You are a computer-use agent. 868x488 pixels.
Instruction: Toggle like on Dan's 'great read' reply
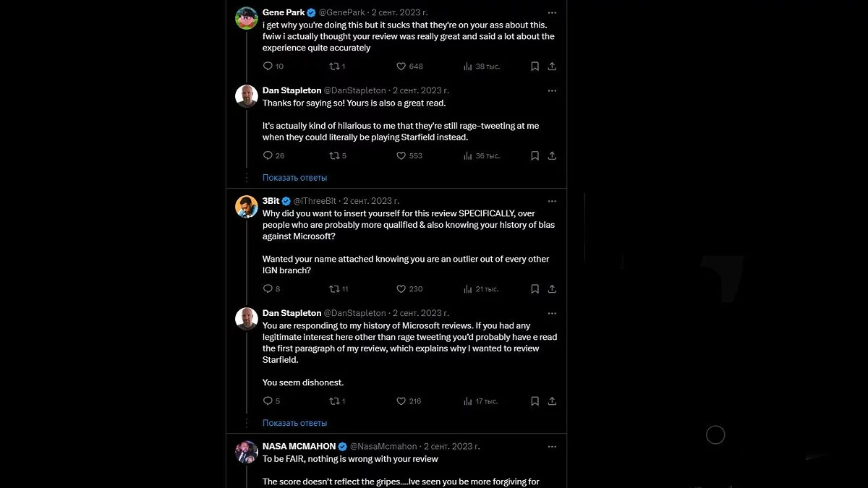[x=401, y=155]
